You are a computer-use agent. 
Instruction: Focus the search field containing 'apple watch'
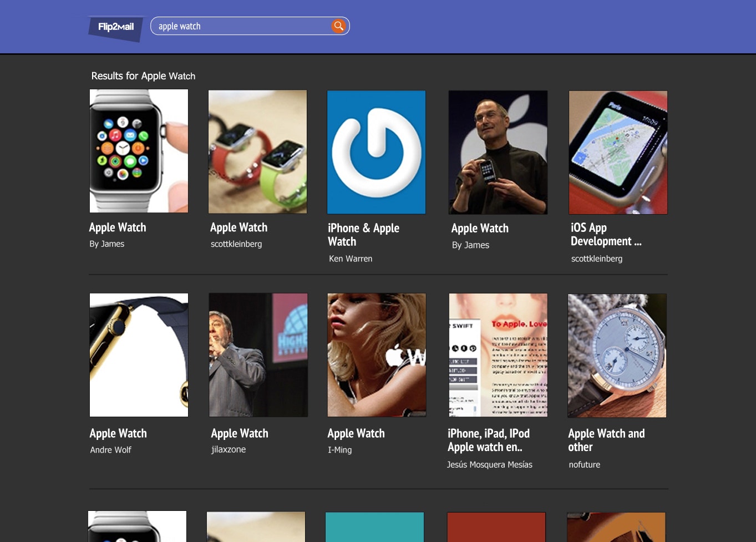click(x=250, y=26)
